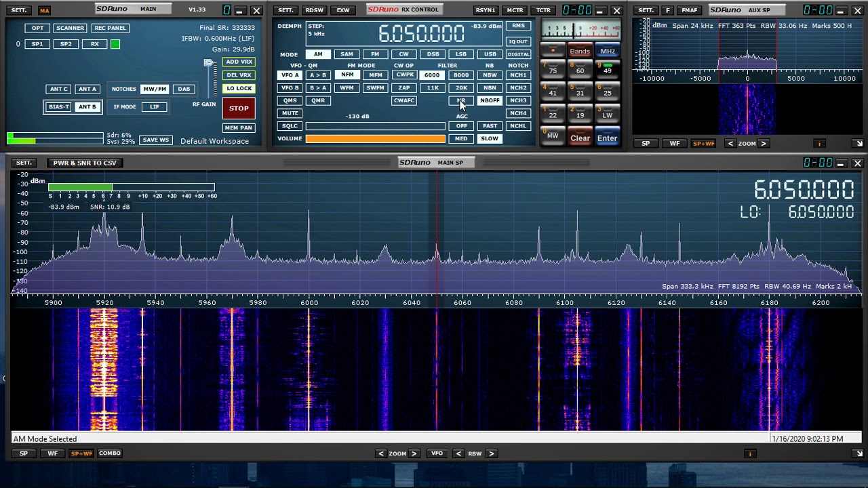Open the Bands keypad menu
The image size is (868, 488).
[580, 52]
